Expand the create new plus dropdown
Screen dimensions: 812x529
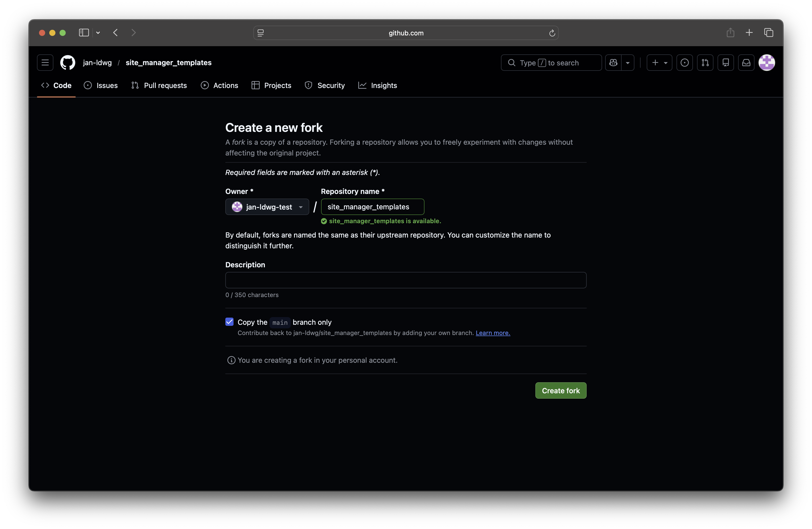(659, 63)
